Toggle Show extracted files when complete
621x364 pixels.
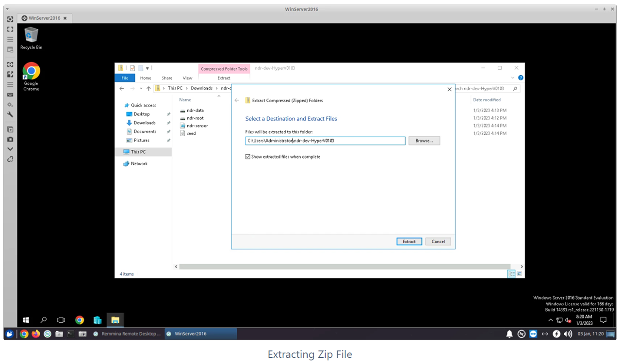(x=283, y=157)
